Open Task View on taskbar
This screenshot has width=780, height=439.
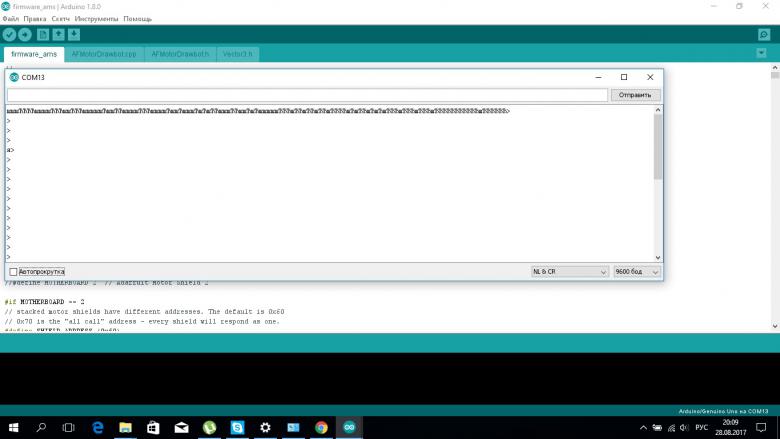pos(69,428)
